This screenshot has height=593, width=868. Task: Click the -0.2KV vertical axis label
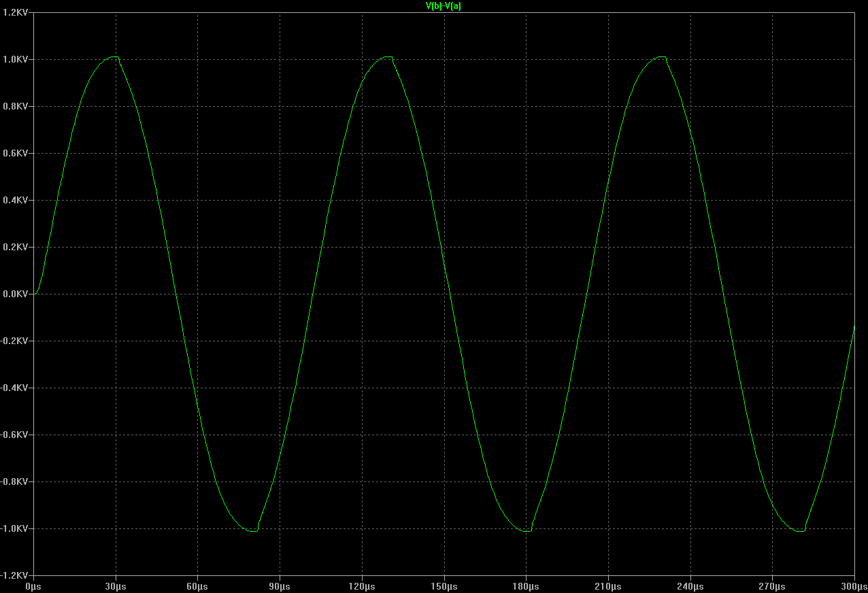15,341
